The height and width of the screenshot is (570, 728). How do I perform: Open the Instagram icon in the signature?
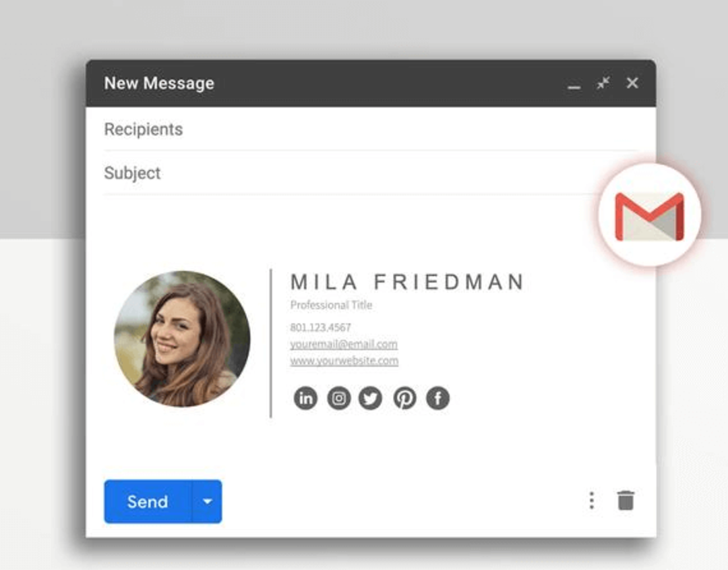[339, 398]
